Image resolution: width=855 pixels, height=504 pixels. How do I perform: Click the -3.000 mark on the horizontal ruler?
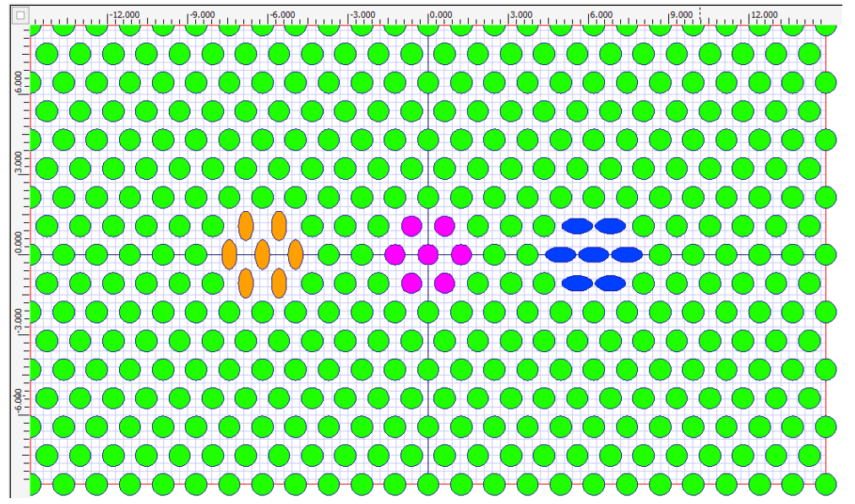click(362, 14)
